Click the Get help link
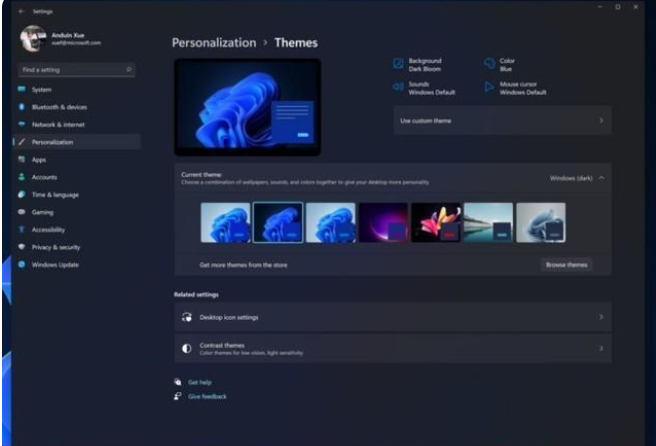 click(200, 382)
